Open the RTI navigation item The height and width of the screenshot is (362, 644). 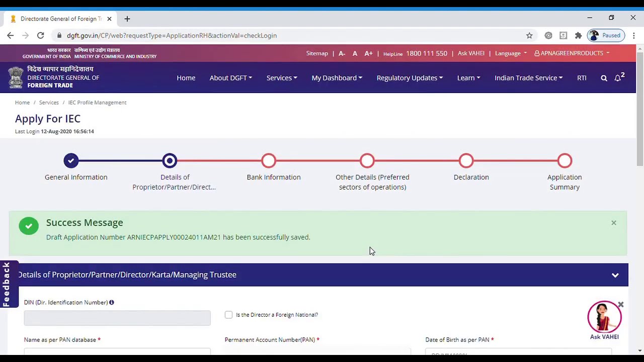582,77
